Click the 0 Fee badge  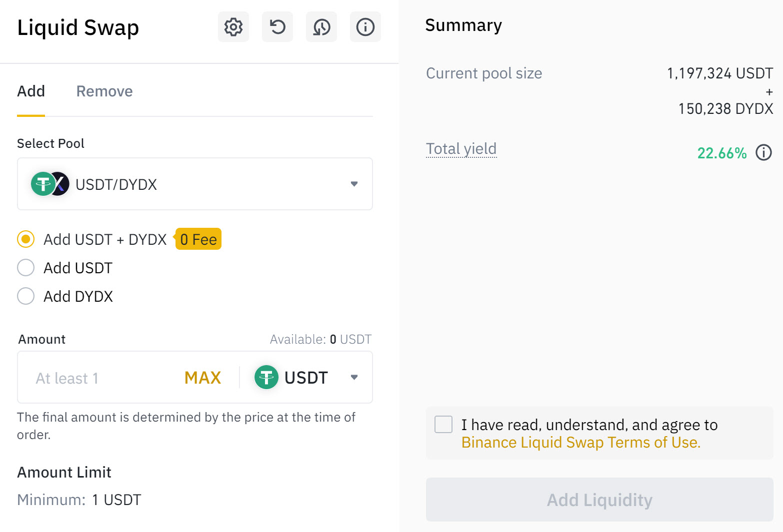click(x=198, y=239)
